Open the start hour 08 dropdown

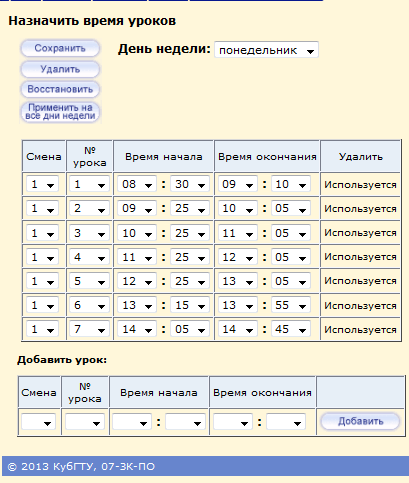[137, 184]
